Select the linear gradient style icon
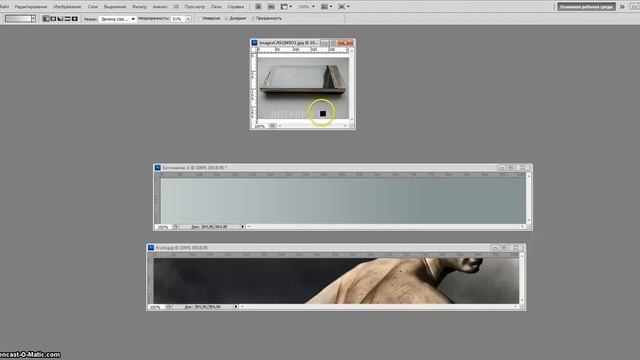 click(x=46, y=19)
